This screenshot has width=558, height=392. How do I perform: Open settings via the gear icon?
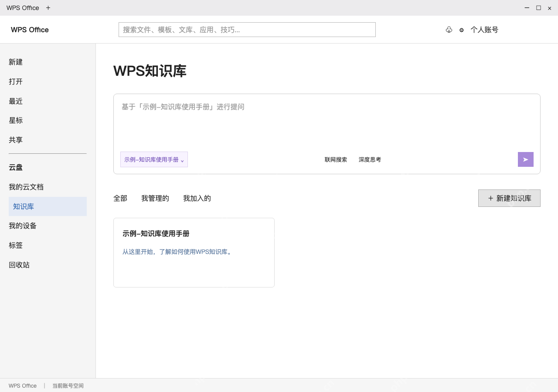(462, 30)
